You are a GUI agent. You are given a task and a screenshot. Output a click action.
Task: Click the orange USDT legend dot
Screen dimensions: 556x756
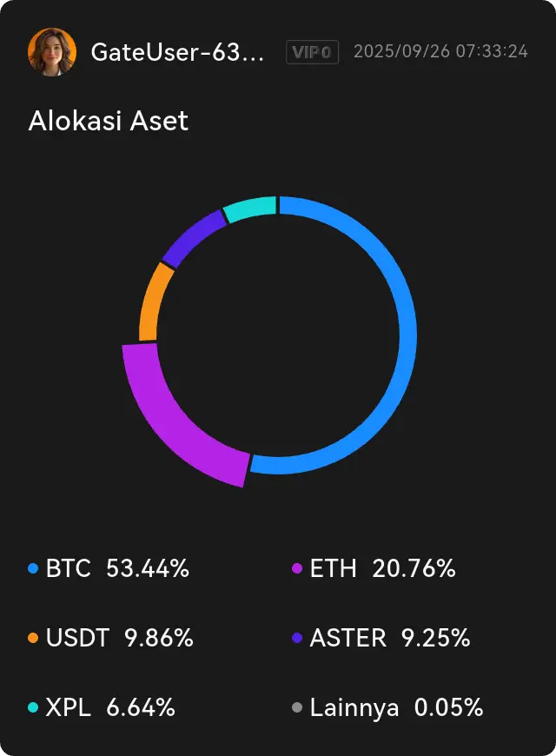[x=33, y=639]
